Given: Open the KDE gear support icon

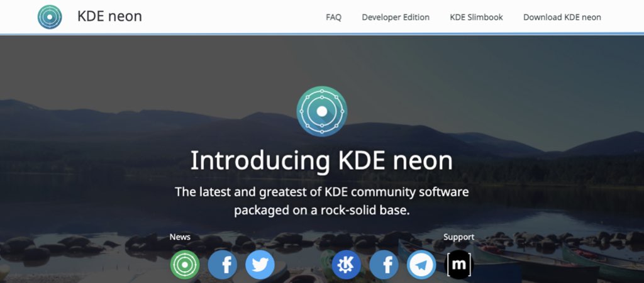Looking at the screenshot, I should click(347, 265).
